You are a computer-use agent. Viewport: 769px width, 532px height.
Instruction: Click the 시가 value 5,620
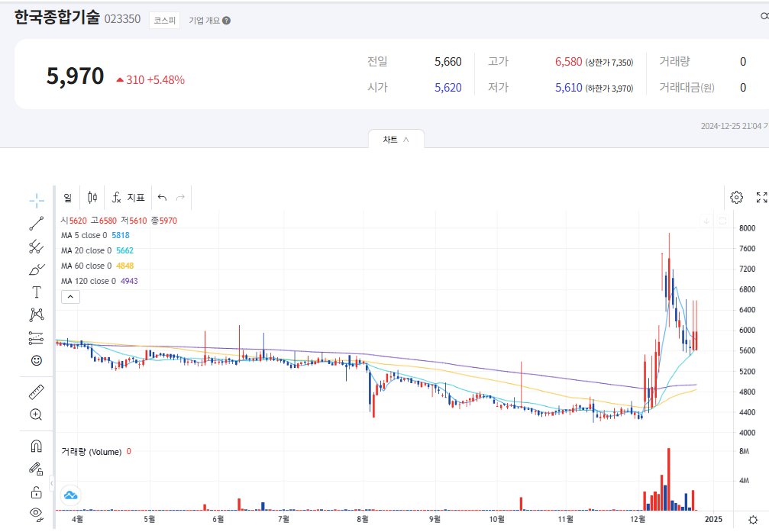coord(448,88)
